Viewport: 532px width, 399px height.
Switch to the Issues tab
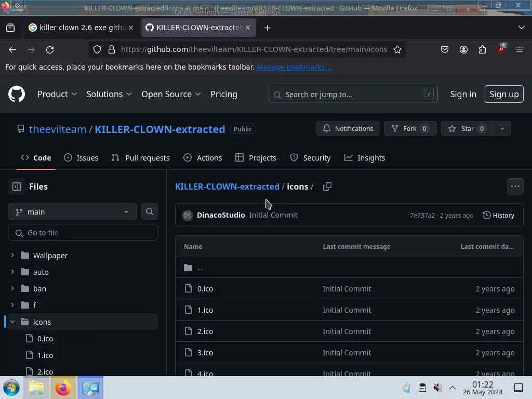click(x=81, y=158)
